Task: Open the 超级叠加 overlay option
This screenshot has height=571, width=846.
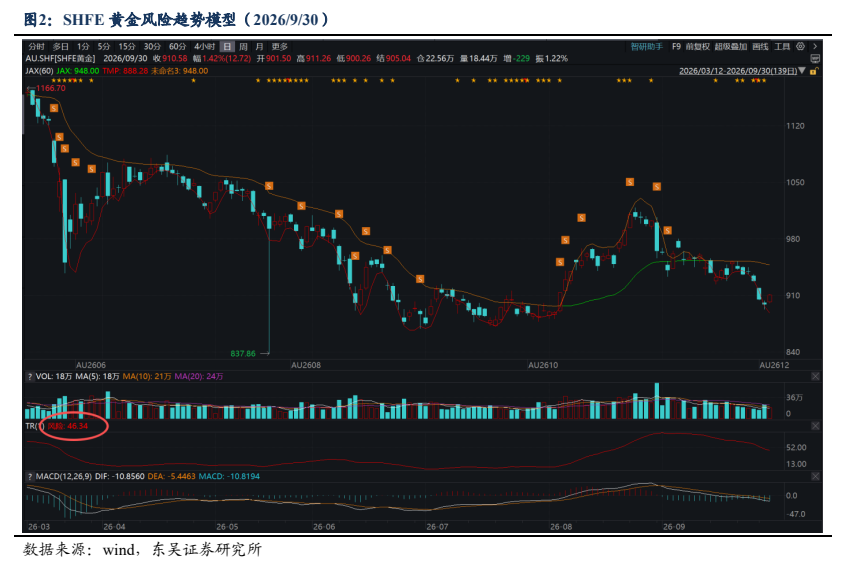Action: [x=731, y=46]
